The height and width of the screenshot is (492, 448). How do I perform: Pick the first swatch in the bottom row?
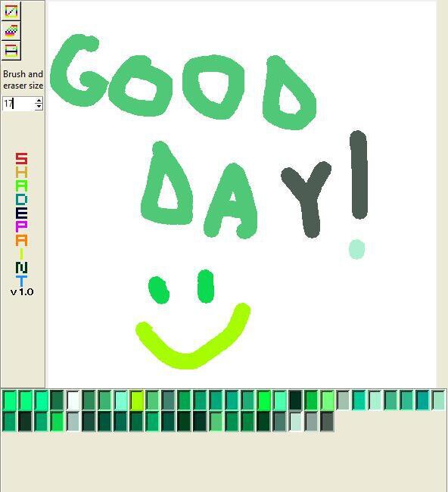click(x=9, y=422)
